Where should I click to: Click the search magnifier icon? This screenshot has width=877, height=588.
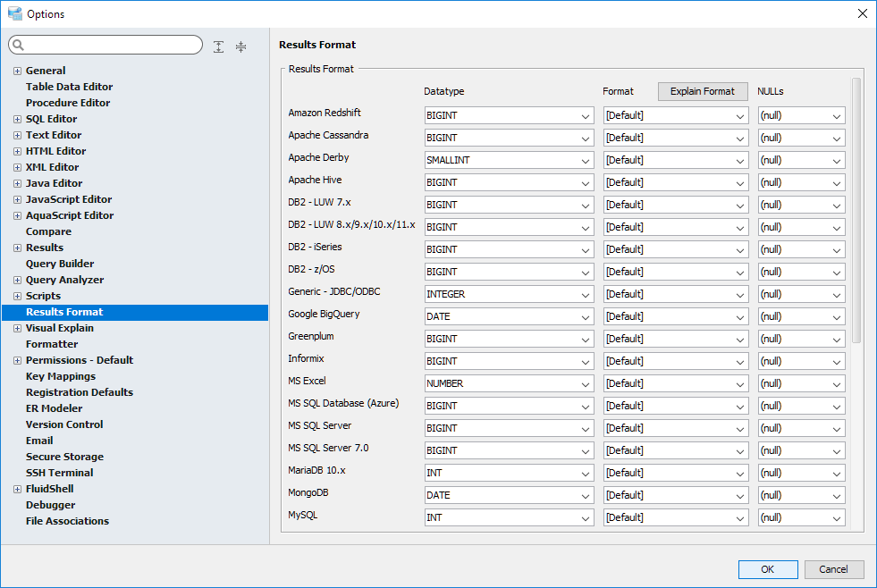pos(19,46)
